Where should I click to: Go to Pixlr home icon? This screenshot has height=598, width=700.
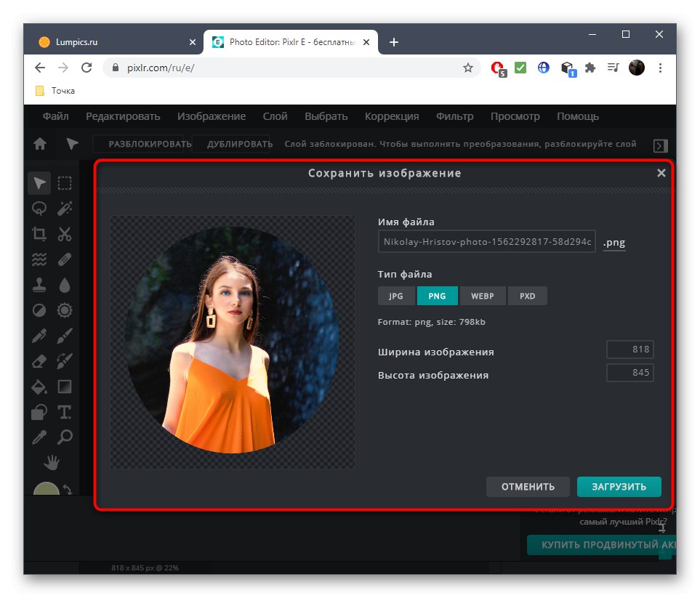pos(40,144)
